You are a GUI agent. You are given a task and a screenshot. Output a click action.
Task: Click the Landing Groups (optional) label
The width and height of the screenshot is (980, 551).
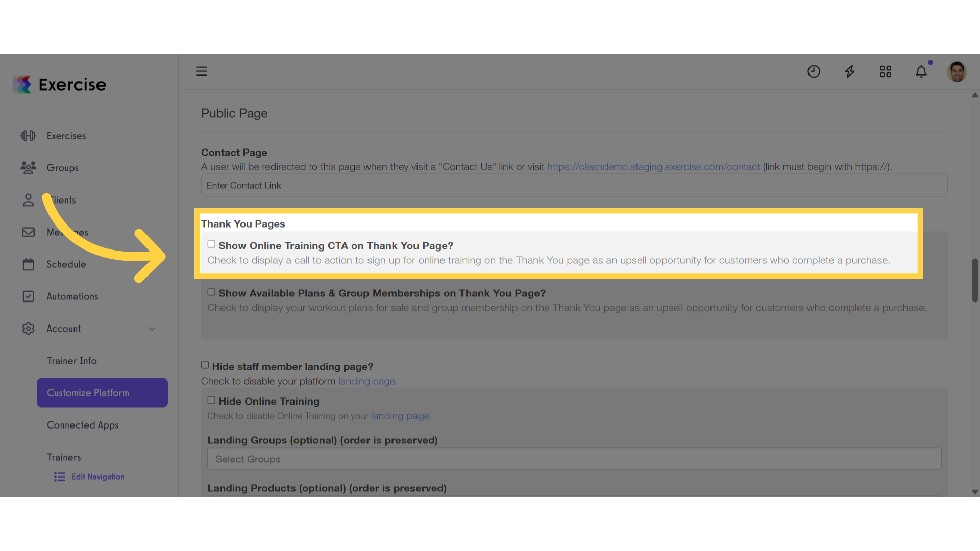pyautogui.click(x=323, y=440)
